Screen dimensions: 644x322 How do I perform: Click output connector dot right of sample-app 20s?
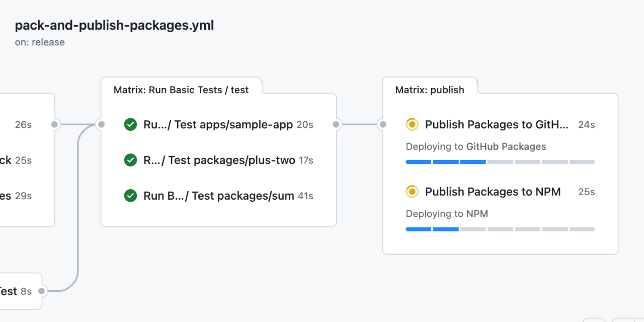[337, 124]
